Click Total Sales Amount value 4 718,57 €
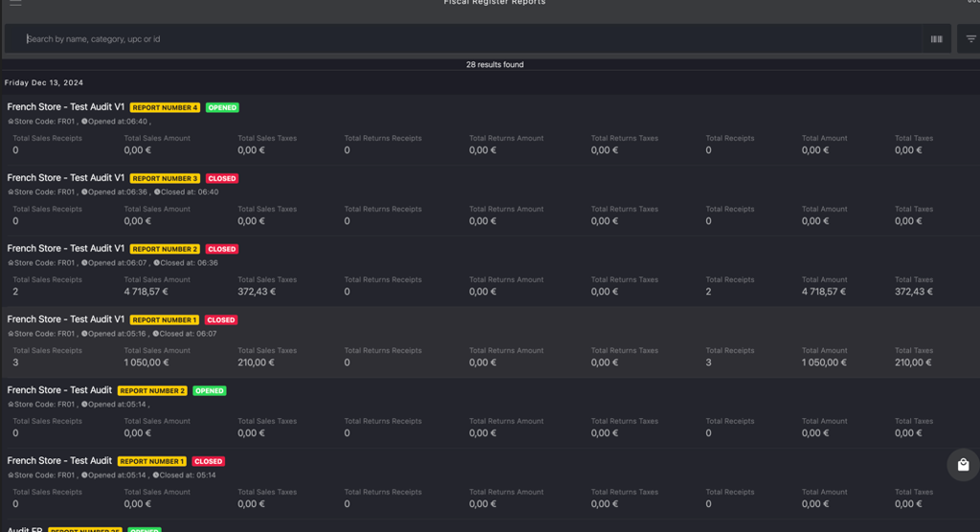 coord(145,291)
